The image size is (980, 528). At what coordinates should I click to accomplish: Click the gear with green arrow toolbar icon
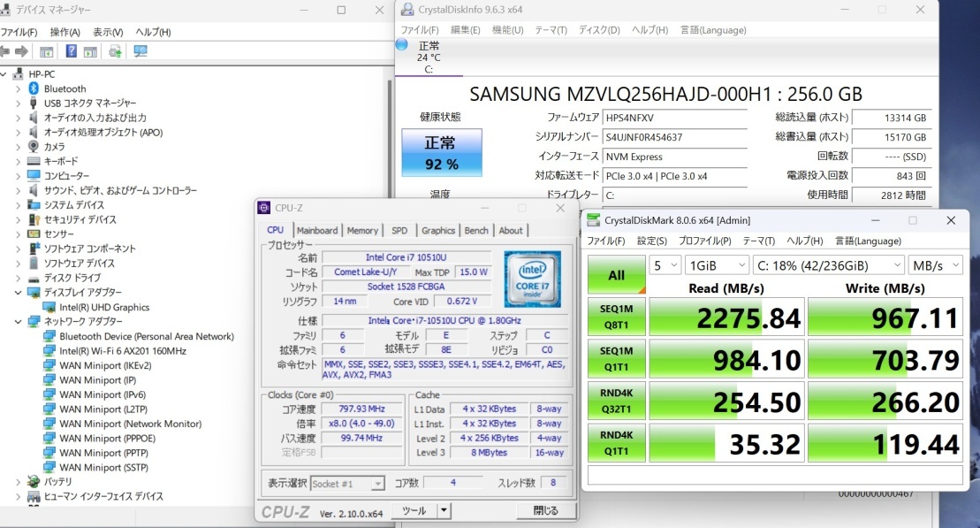(x=115, y=51)
